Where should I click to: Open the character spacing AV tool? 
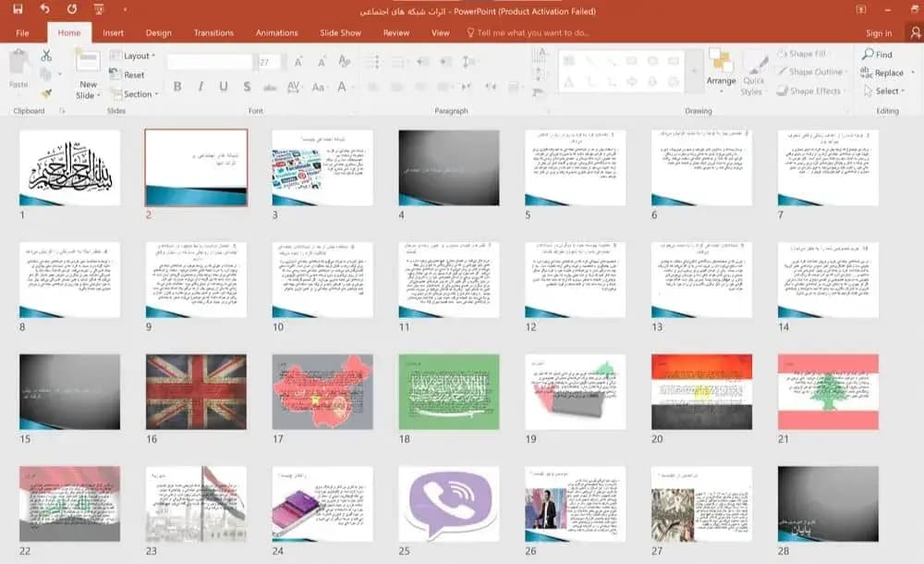click(x=294, y=87)
